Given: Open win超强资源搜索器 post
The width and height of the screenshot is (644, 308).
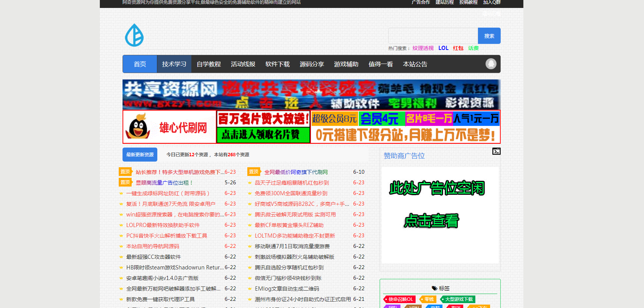Looking at the screenshot, I should [175, 214].
